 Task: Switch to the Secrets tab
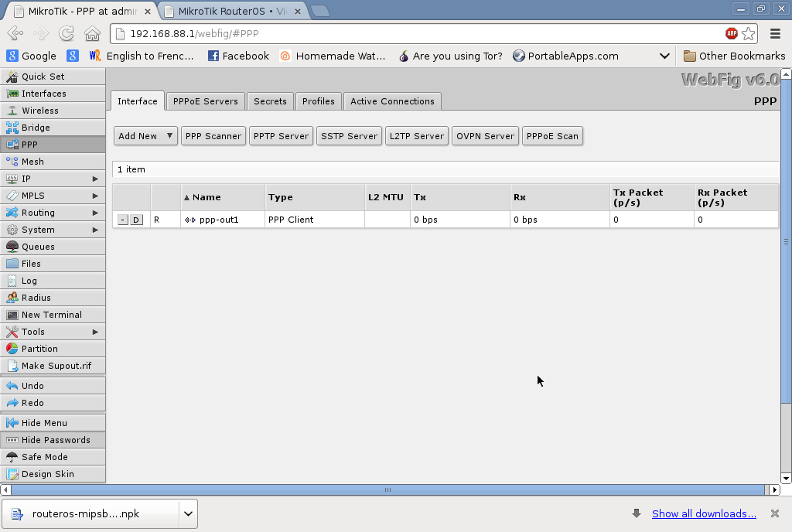(270, 101)
